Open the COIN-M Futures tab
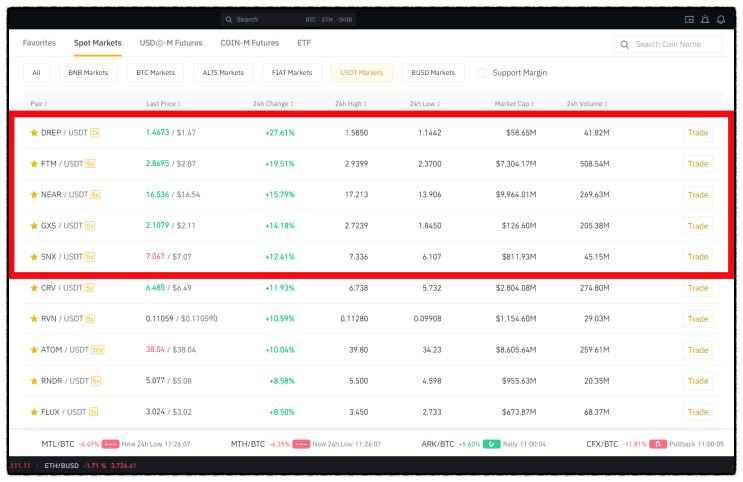The height and width of the screenshot is (482, 743). pos(250,43)
